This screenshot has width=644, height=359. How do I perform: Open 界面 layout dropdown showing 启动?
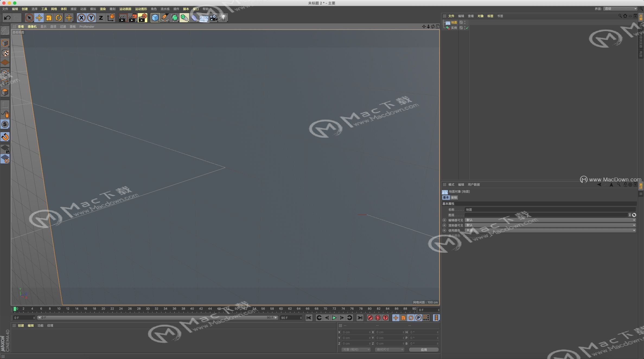[x=620, y=9]
